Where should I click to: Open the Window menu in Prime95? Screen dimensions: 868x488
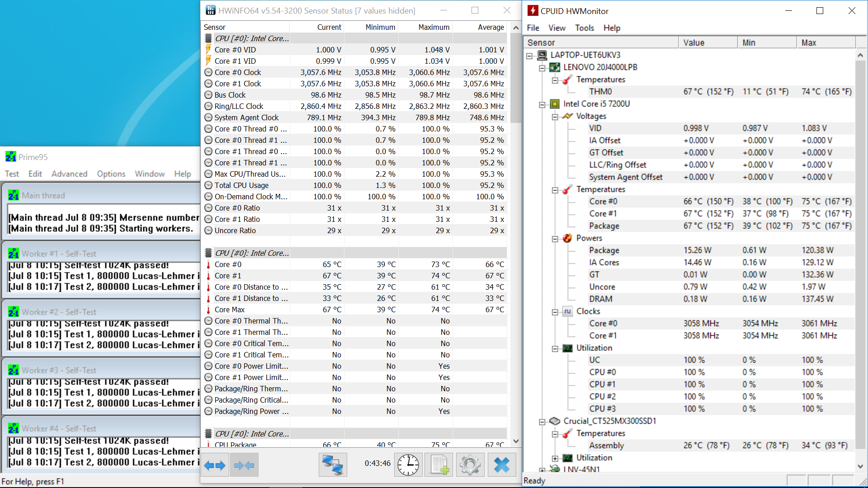tap(150, 174)
